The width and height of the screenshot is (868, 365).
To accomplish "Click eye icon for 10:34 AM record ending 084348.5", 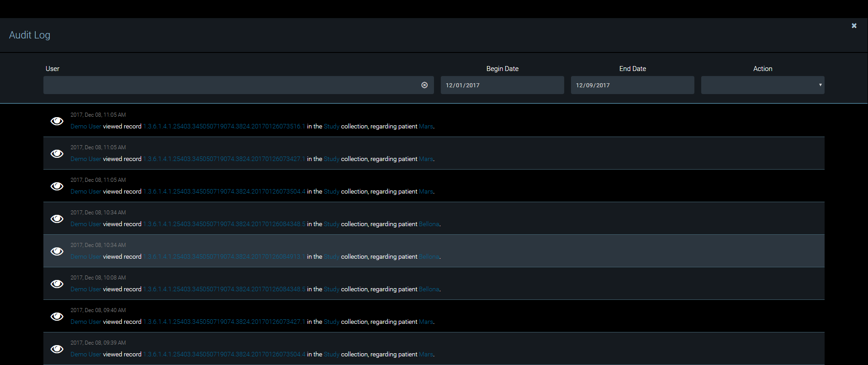I will tap(57, 219).
